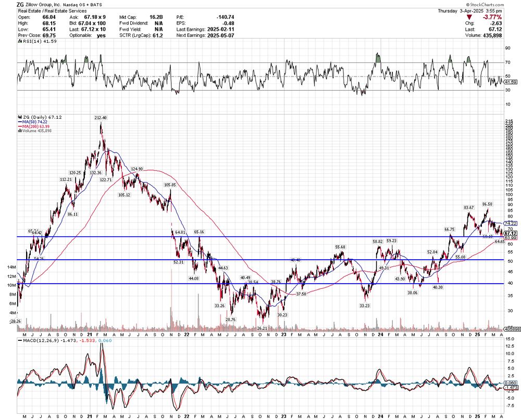This screenshot has height=420, width=521.
Task: Click the 59.23 high price label
Action: click(392, 241)
